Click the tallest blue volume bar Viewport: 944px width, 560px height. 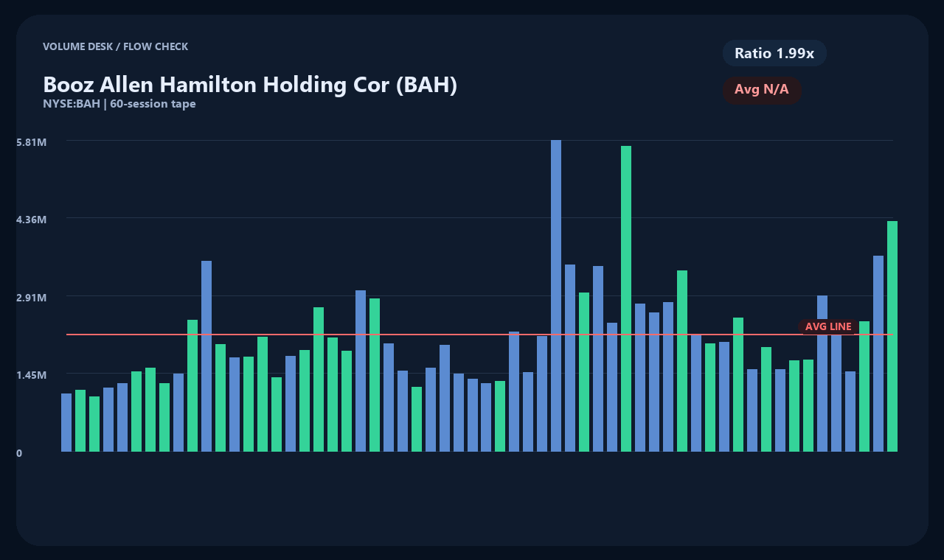coord(556,295)
